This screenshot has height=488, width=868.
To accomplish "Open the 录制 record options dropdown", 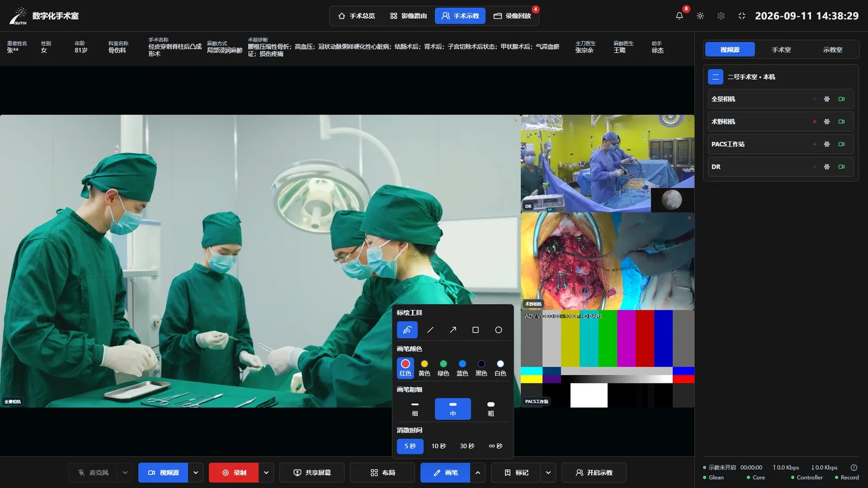I will [x=266, y=473].
